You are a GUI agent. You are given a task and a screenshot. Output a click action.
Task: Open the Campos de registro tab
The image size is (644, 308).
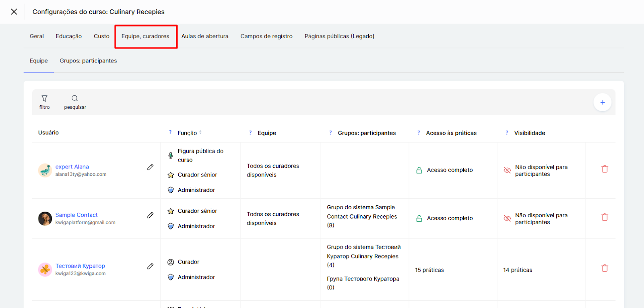coord(266,36)
